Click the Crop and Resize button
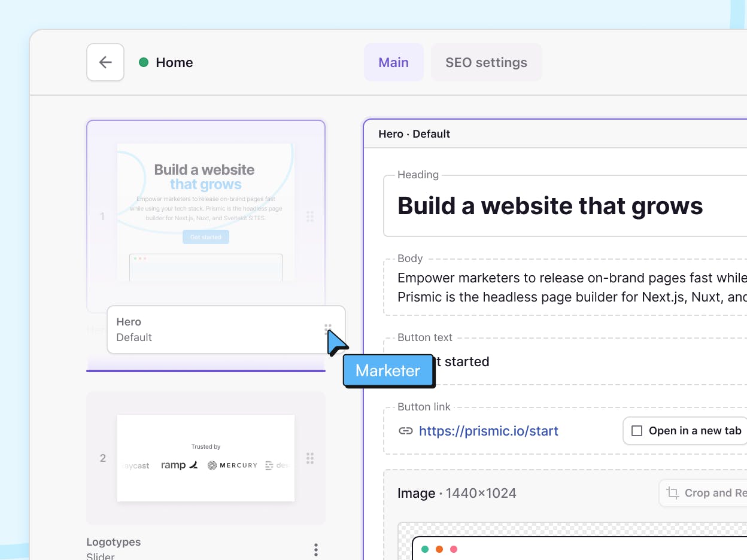Image resolution: width=747 pixels, height=560 pixels. 703,493
